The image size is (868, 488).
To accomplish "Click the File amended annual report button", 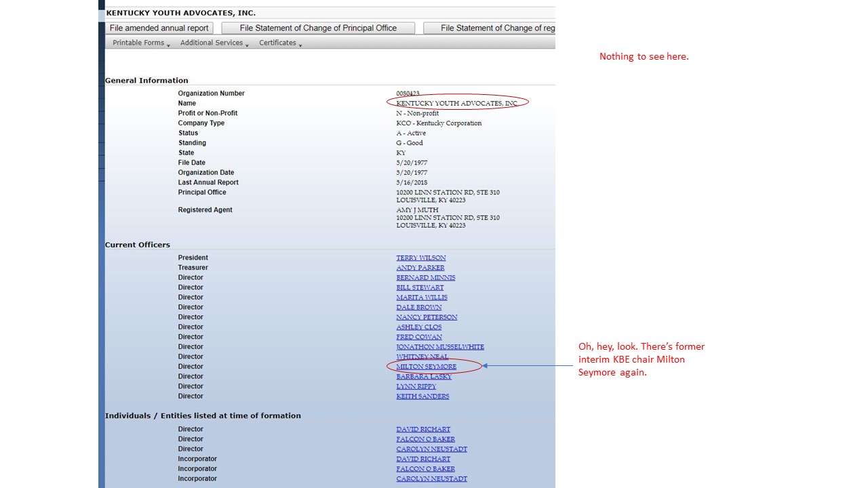I will [x=159, y=28].
